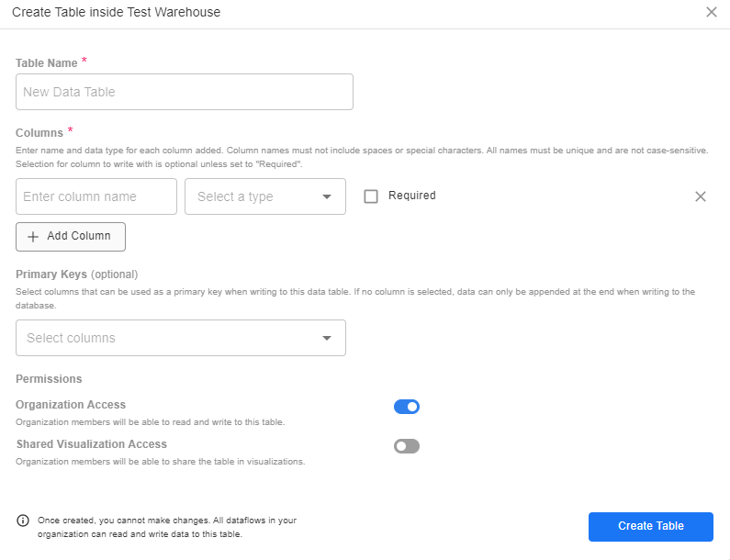
Task: Check the Required checkbox
Action: point(371,196)
